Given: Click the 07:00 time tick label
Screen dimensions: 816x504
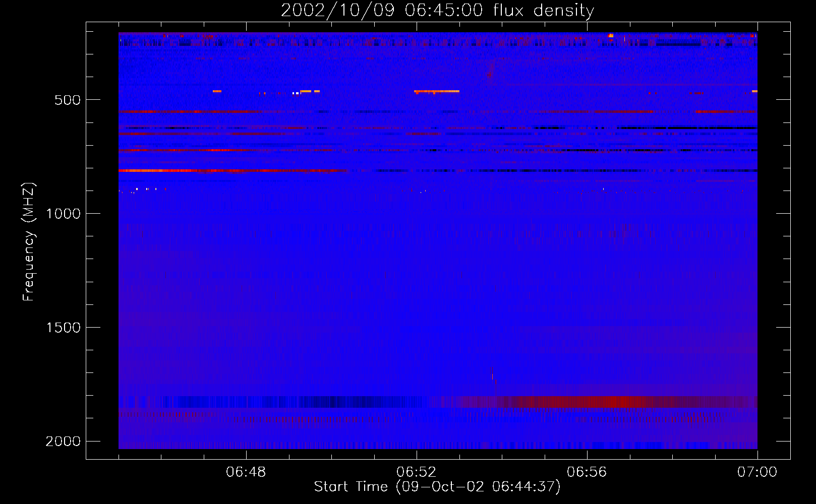Looking at the screenshot, I should click(x=757, y=472).
